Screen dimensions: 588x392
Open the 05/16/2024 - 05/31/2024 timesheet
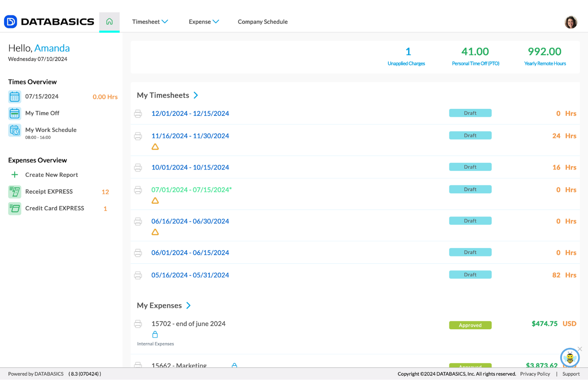(x=190, y=275)
